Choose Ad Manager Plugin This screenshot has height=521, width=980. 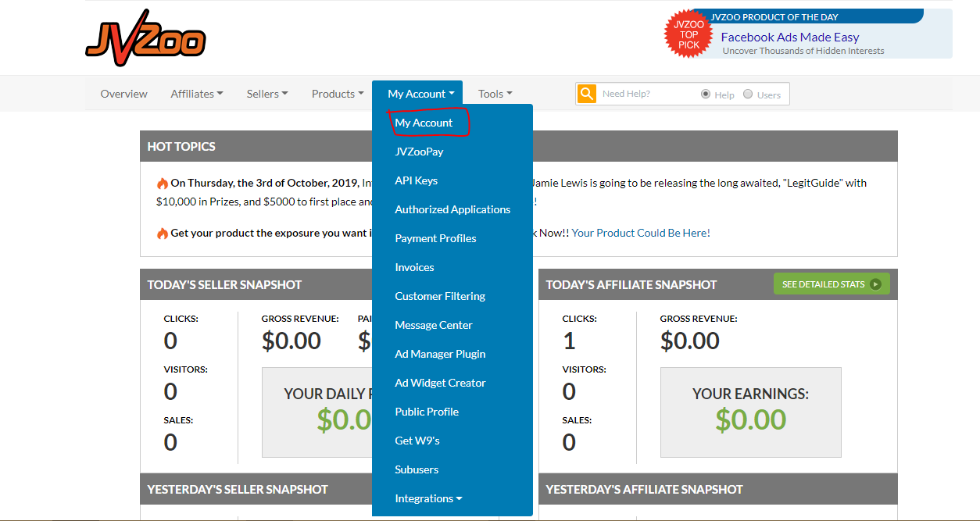coord(440,354)
